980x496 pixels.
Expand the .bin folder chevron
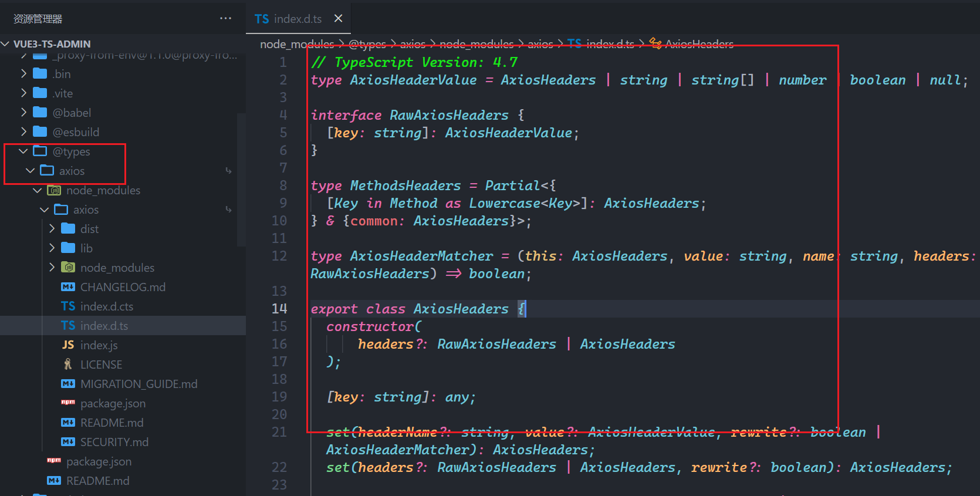(23, 73)
